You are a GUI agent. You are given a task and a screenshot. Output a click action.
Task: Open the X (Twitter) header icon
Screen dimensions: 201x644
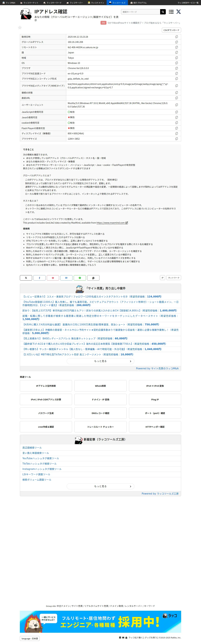pos(179,12)
